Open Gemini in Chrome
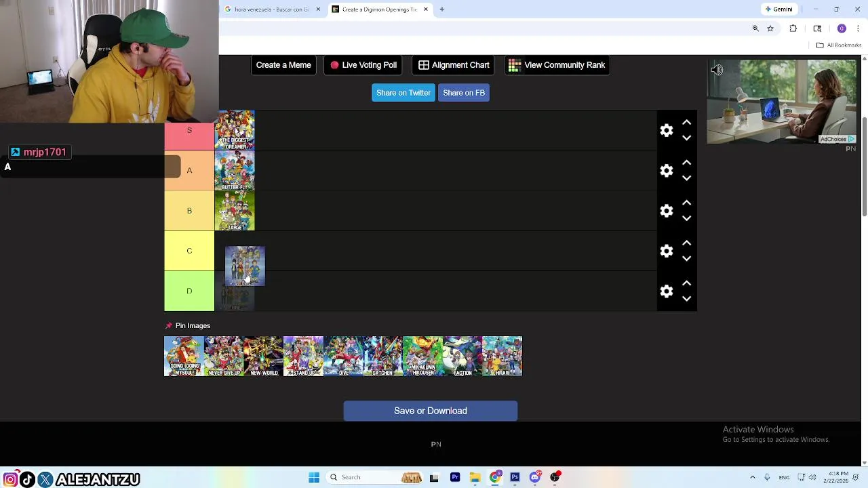868x488 pixels. click(778, 9)
